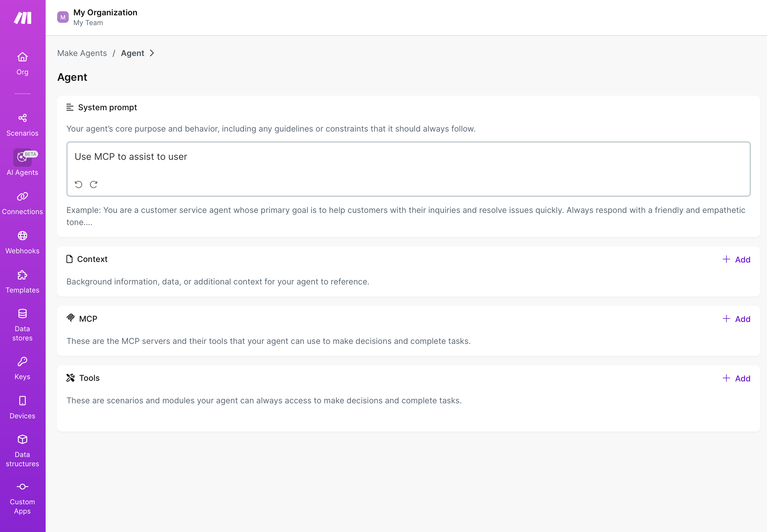Viewport: 767px width, 532px height.
Task: Select Scenarios in the sidebar
Action: click(22, 125)
